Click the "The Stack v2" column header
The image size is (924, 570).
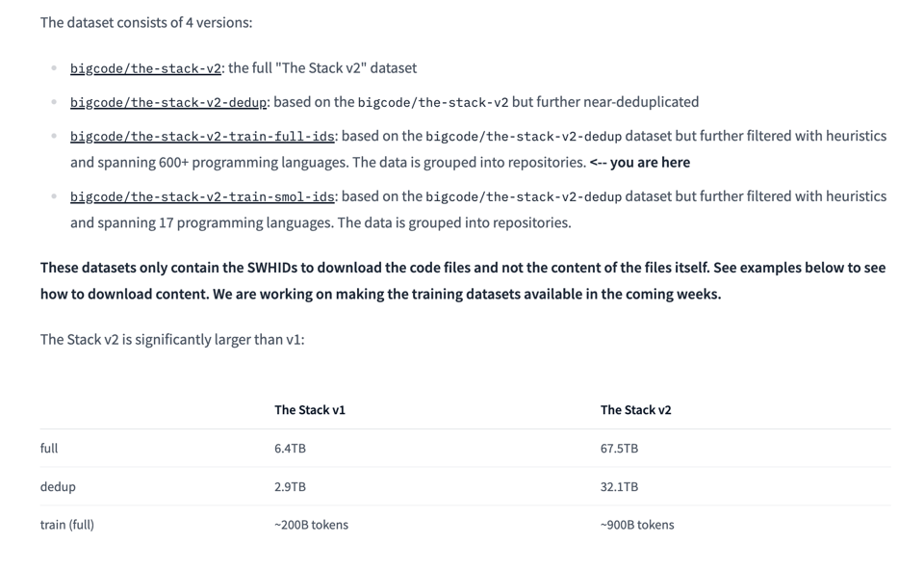coord(635,410)
